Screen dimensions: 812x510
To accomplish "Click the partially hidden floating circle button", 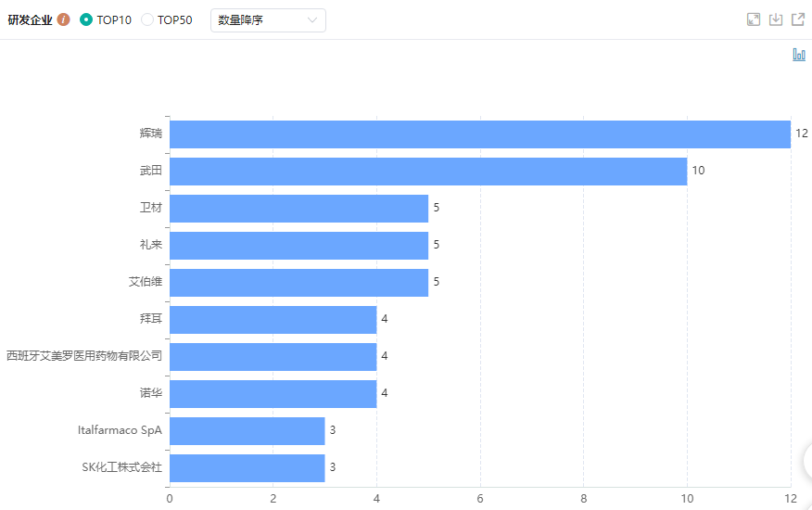I will [806, 461].
